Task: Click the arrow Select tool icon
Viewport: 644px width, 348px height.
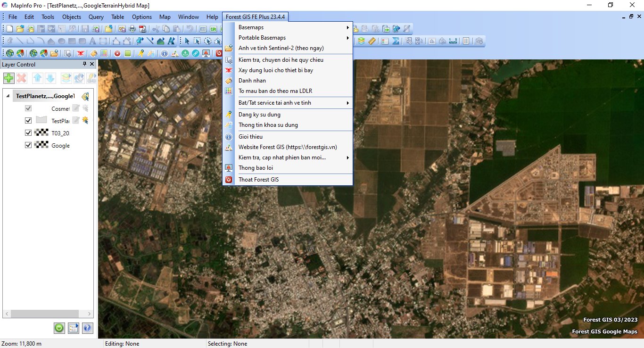Action: [x=187, y=41]
